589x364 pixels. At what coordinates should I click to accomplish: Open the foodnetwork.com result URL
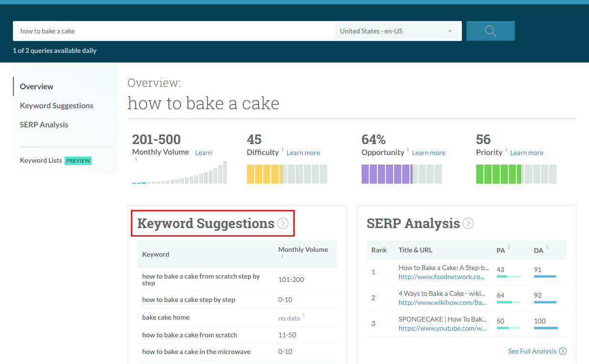(x=442, y=277)
